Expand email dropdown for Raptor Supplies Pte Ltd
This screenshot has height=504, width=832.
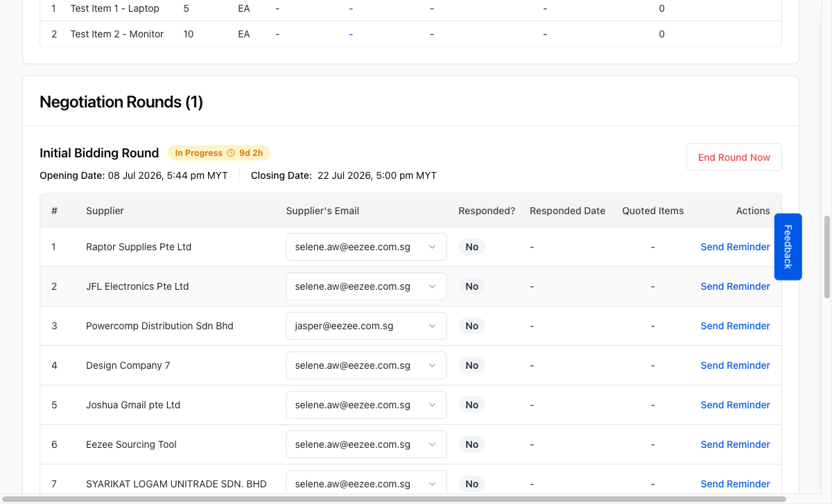click(366, 247)
